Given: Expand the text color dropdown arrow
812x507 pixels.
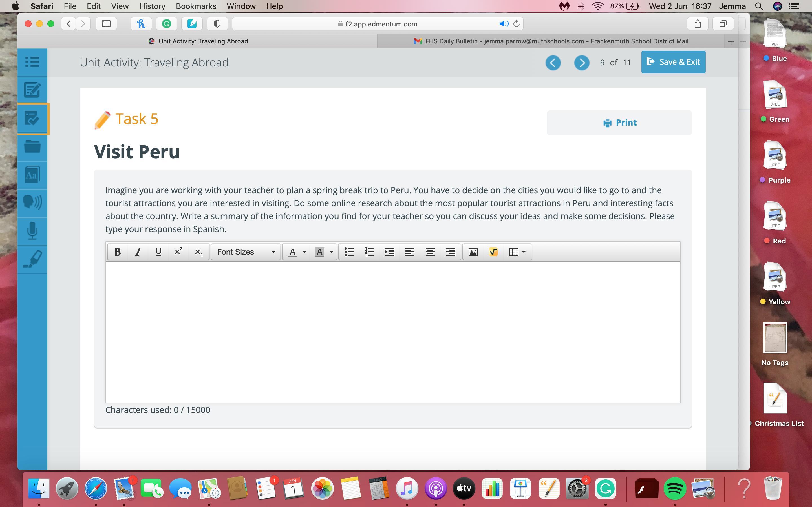Looking at the screenshot, I should click(304, 252).
